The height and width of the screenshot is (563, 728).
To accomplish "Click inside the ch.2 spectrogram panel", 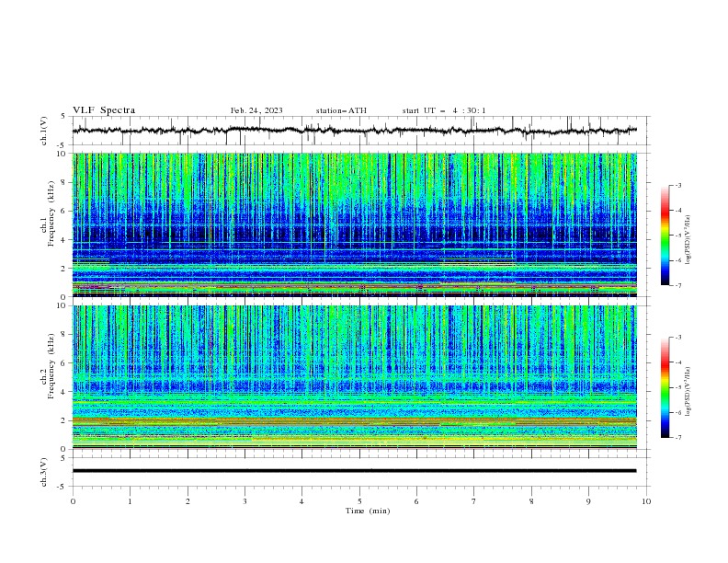I will coord(355,377).
